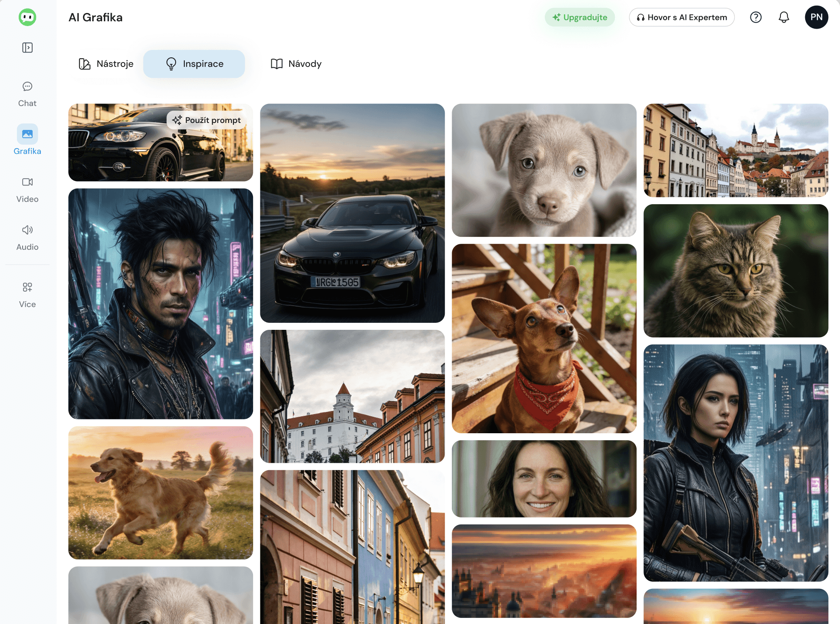Open the cyberpunk man portrait
The height and width of the screenshot is (624, 840).
tap(160, 303)
